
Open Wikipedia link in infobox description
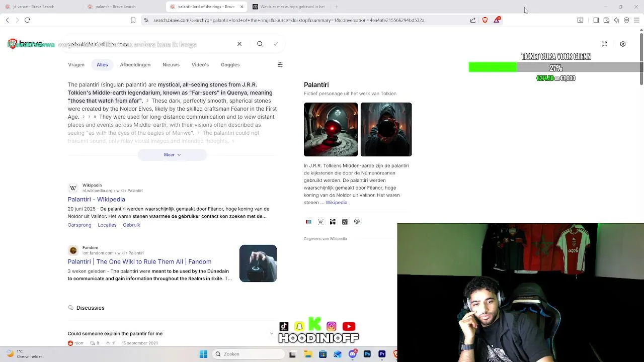336,203
